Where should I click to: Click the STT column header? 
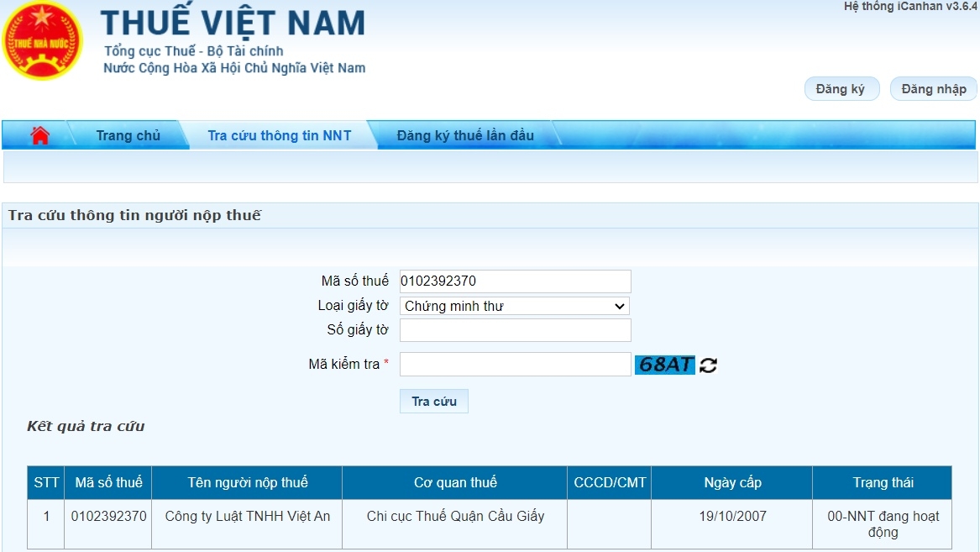point(46,482)
